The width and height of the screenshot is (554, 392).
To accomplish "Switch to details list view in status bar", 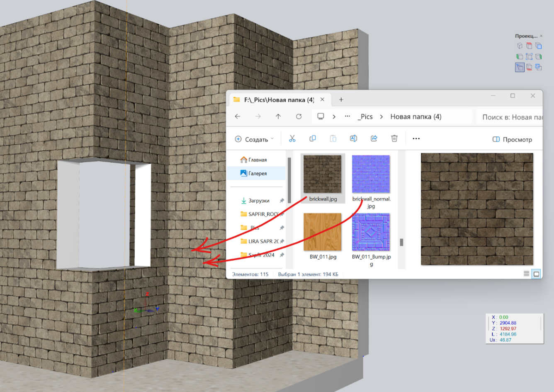I will (526, 274).
